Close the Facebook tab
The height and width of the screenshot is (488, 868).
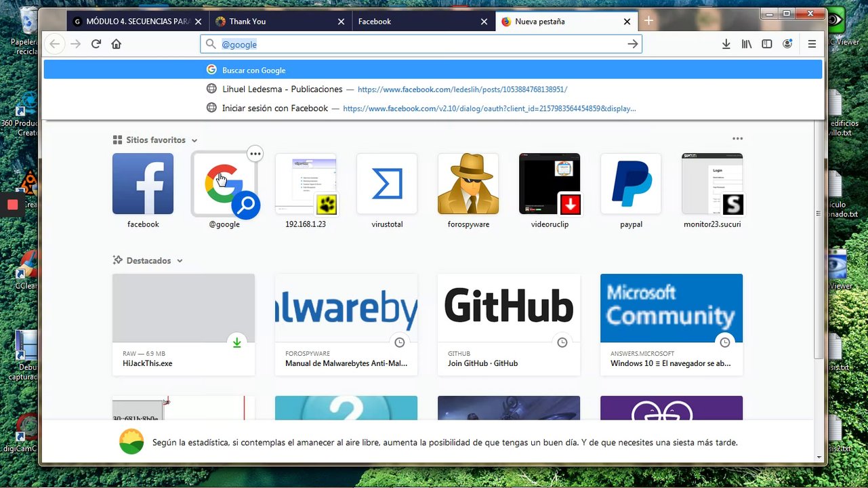point(484,22)
